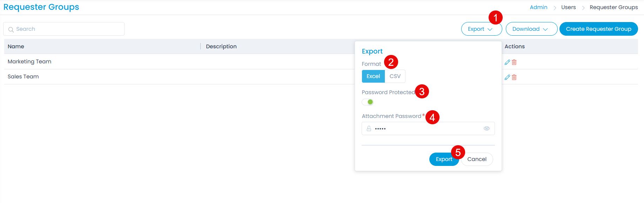Viewport: 644px width, 203px height.
Task: Click Requester Groups breadcrumb item
Action: [x=613, y=7]
